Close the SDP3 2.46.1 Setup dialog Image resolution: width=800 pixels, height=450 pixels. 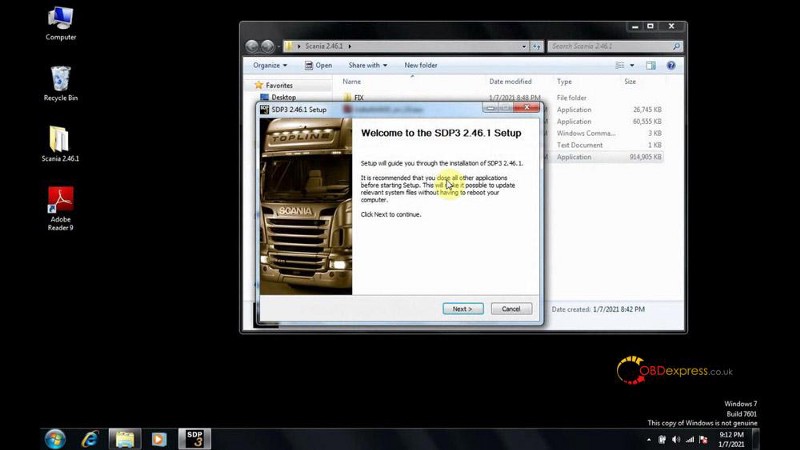click(x=527, y=107)
